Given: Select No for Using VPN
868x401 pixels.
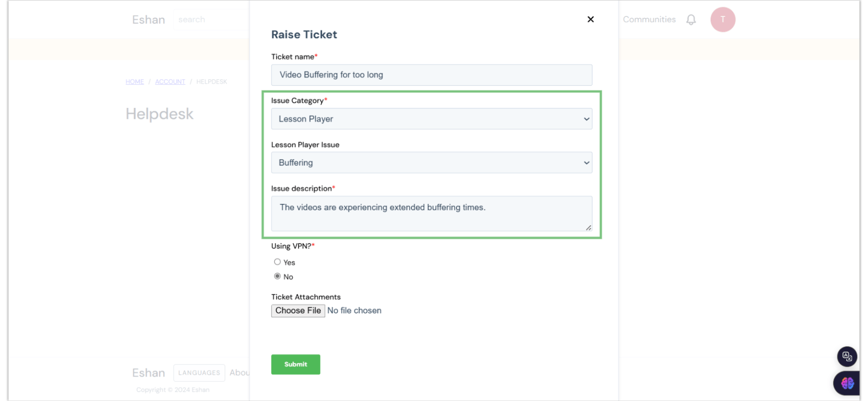Looking at the screenshot, I should (277, 276).
